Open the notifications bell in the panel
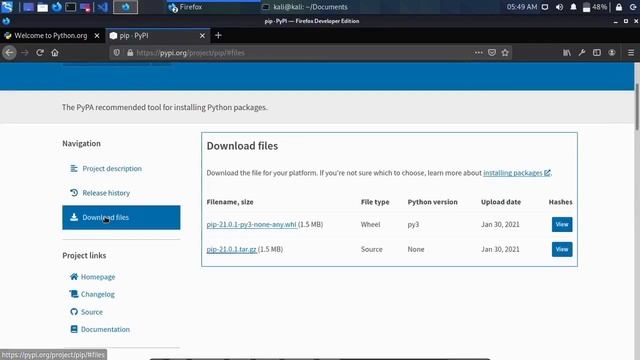The width and height of the screenshot is (640, 360). [573, 7]
